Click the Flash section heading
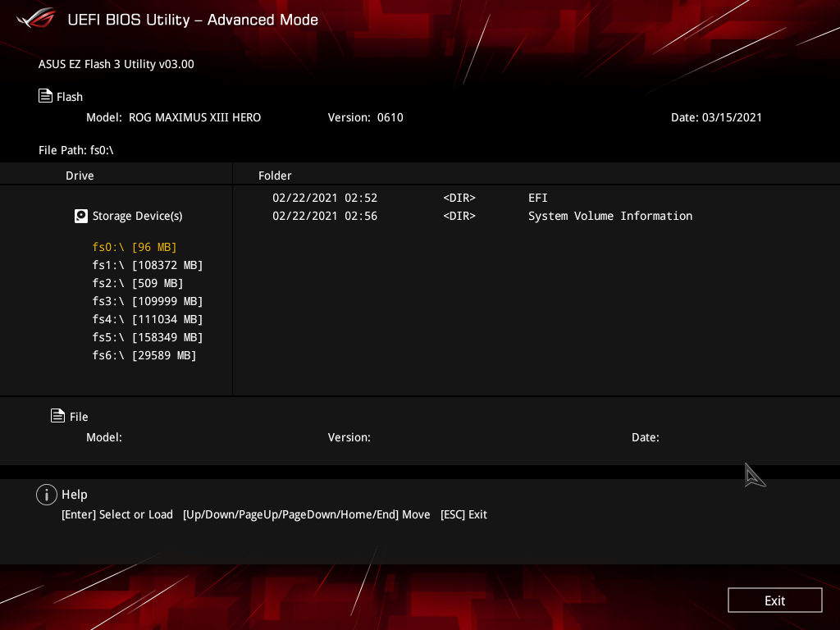 [70, 97]
